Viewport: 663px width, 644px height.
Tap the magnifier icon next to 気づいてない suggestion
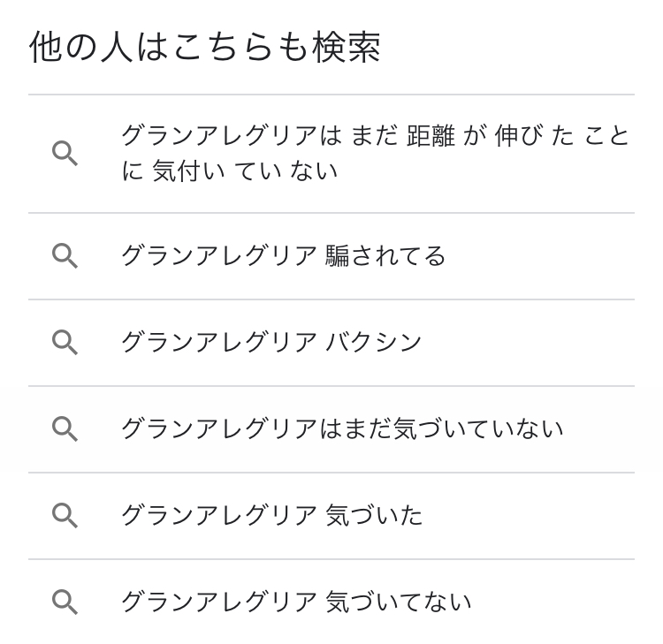(65, 602)
